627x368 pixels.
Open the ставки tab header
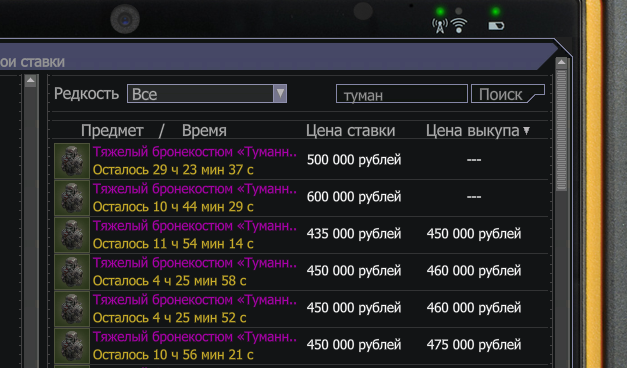tap(32, 62)
